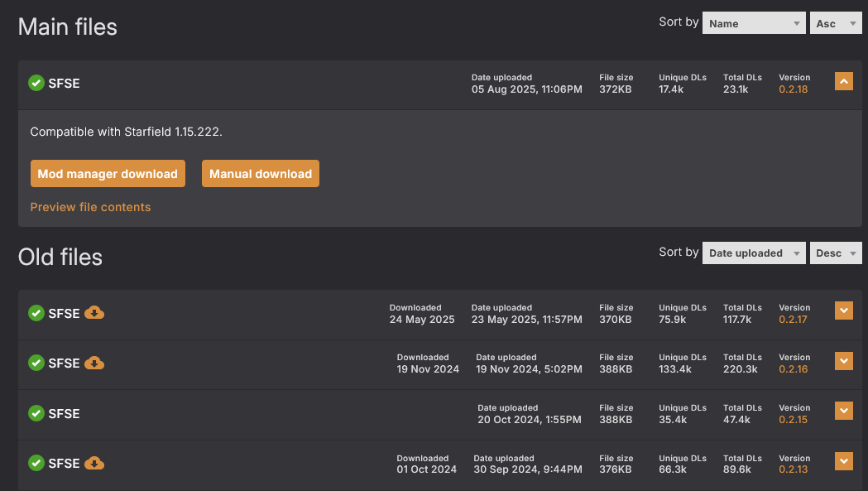Expand the SFSE version 0.2.16 file row
This screenshot has width=868, height=491.
coord(843,361)
